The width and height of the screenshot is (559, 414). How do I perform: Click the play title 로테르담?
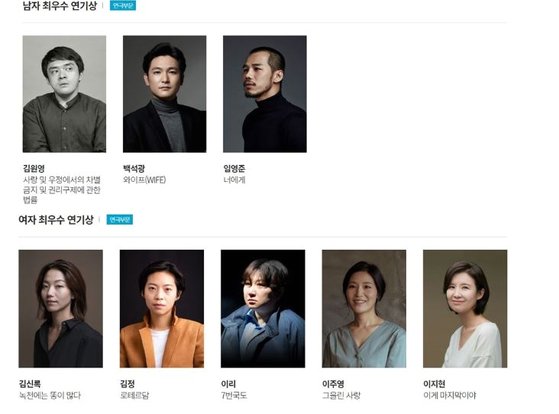(x=134, y=395)
